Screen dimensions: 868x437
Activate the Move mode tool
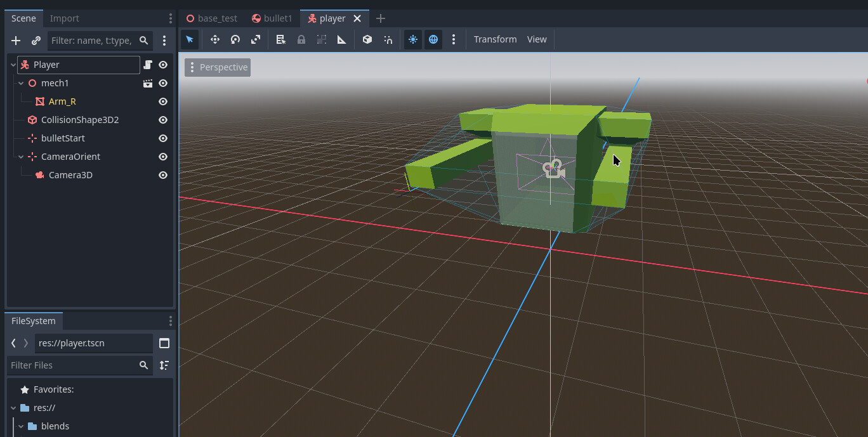(x=214, y=39)
